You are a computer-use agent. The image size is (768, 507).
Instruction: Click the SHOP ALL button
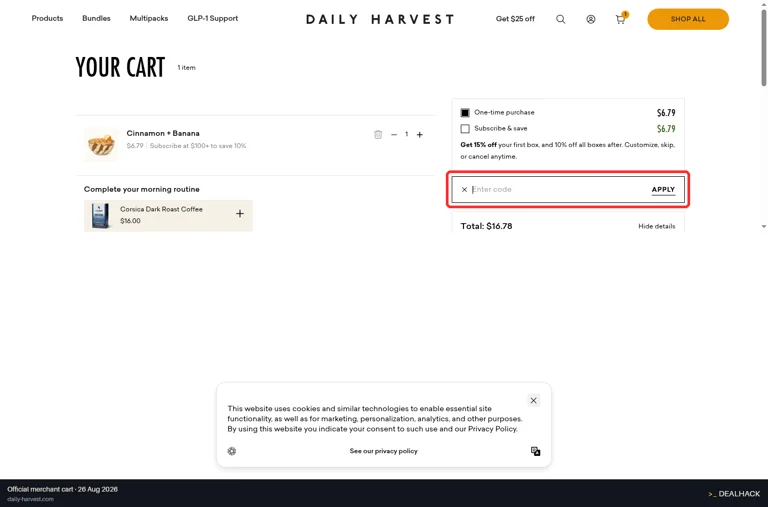point(688,19)
